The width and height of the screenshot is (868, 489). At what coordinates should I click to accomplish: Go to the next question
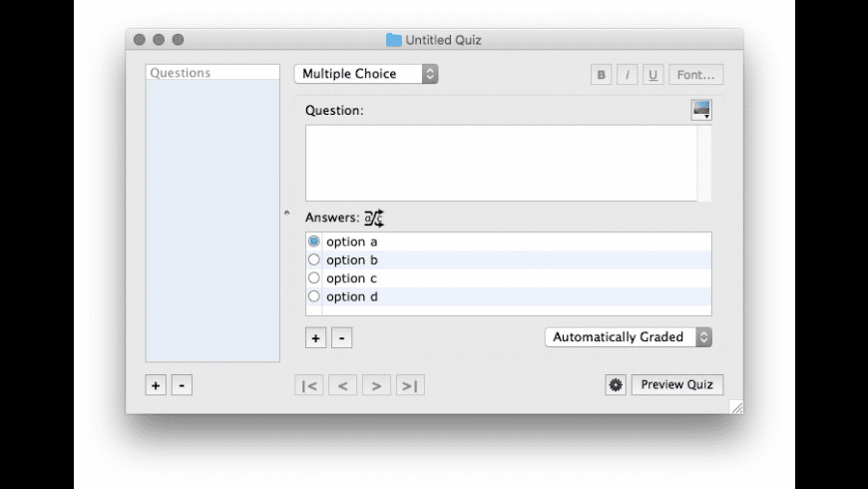(x=376, y=385)
